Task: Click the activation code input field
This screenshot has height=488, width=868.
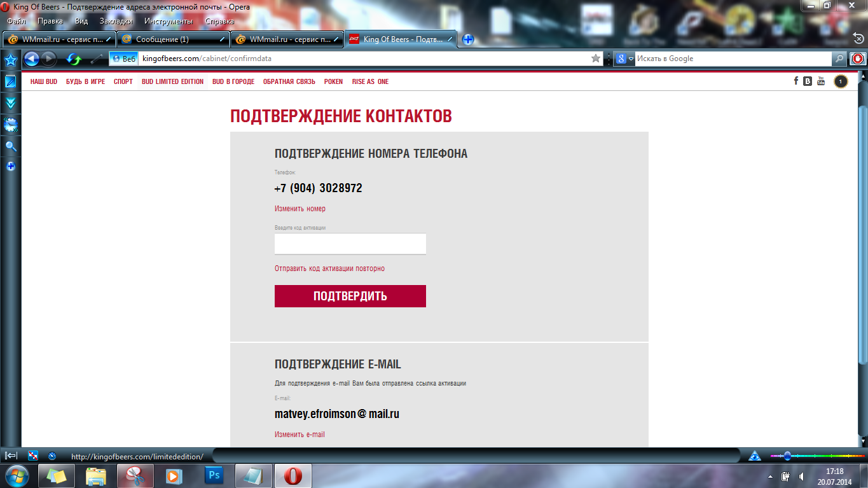Action: coord(350,244)
